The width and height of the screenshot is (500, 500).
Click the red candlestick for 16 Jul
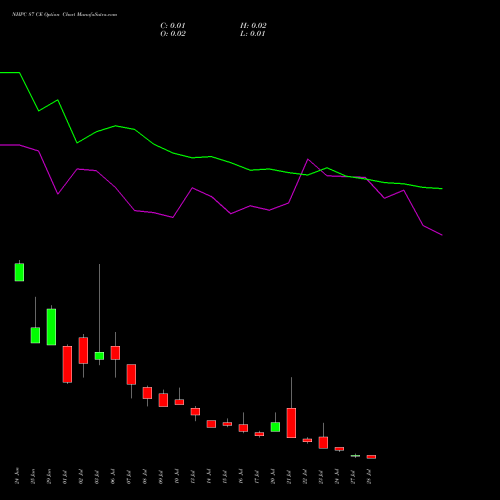[243, 428]
